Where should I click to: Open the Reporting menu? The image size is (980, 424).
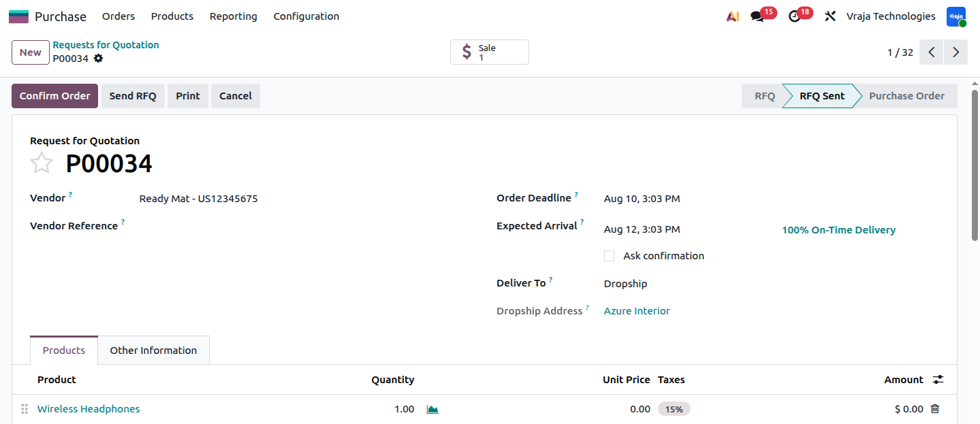[x=234, y=16]
